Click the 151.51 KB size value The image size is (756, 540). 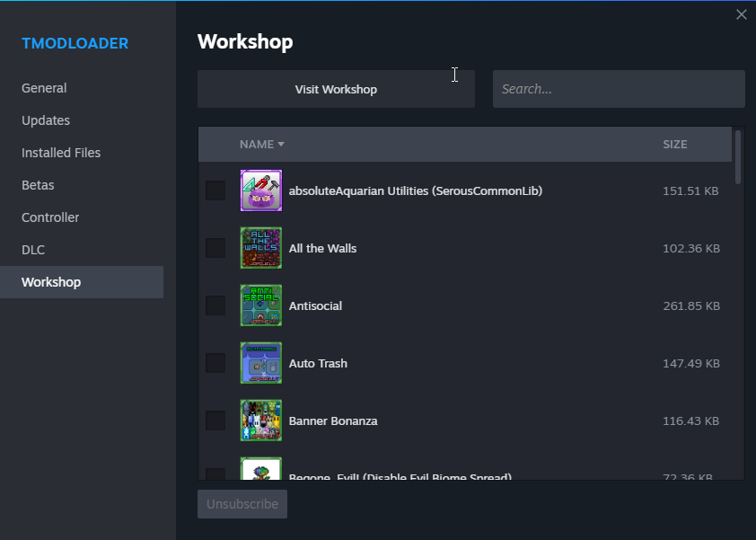(690, 190)
